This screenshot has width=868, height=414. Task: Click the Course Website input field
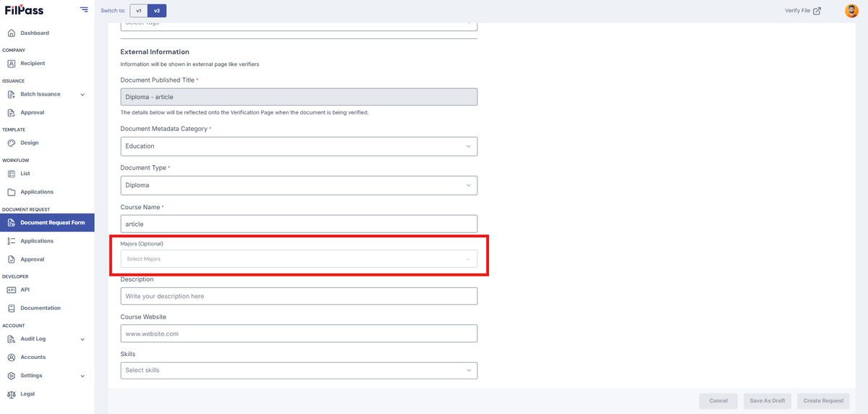(x=299, y=334)
